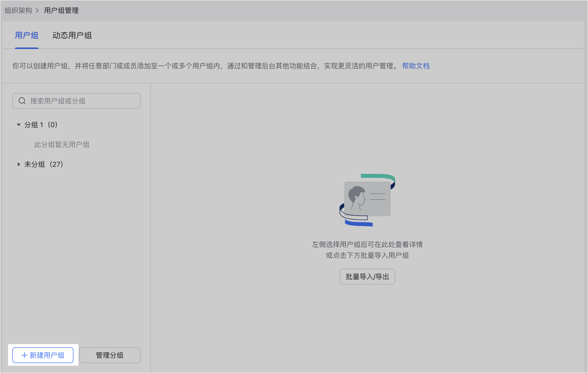Collapse the 分组 1 group arrow
The height and width of the screenshot is (373, 588).
19,125
